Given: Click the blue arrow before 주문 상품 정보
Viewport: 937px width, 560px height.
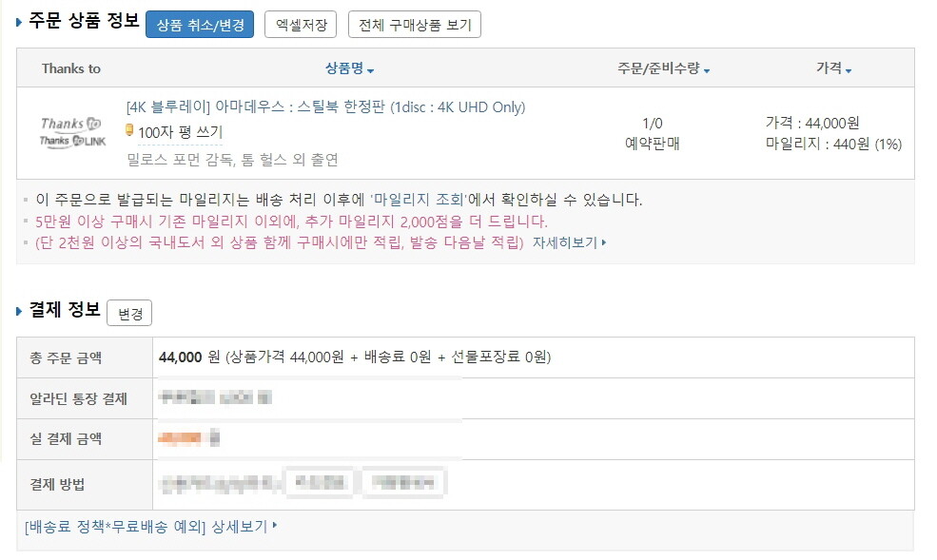Looking at the screenshot, I should point(20,21).
